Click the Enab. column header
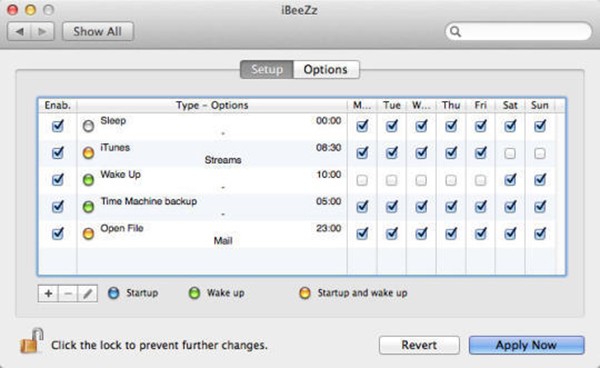The height and width of the screenshot is (368, 600). [x=57, y=106]
